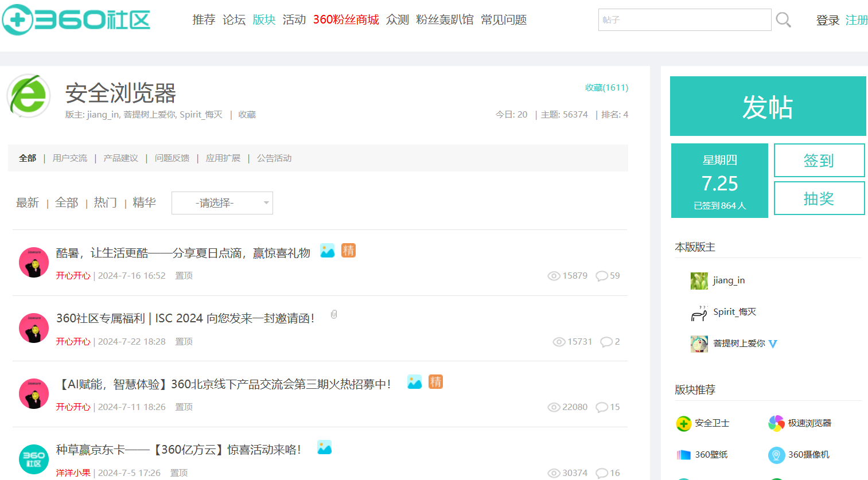Click image icon on 种草赢京东卡 post

pyautogui.click(x=324, y=447)
